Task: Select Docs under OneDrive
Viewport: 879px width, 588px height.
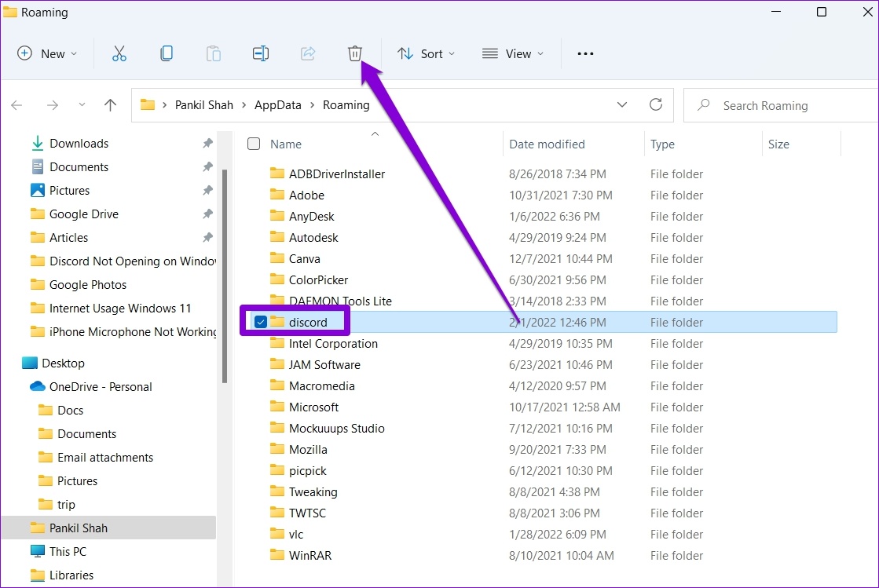Action: point(60,411)
